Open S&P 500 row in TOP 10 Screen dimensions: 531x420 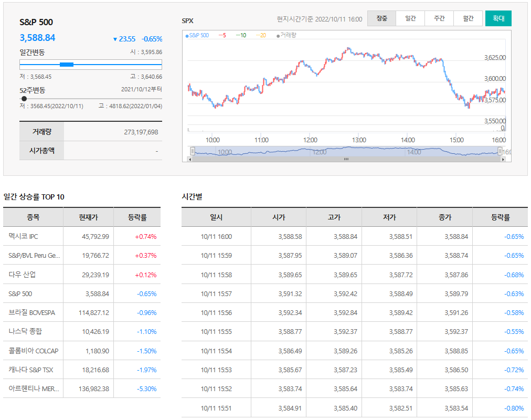20,293
